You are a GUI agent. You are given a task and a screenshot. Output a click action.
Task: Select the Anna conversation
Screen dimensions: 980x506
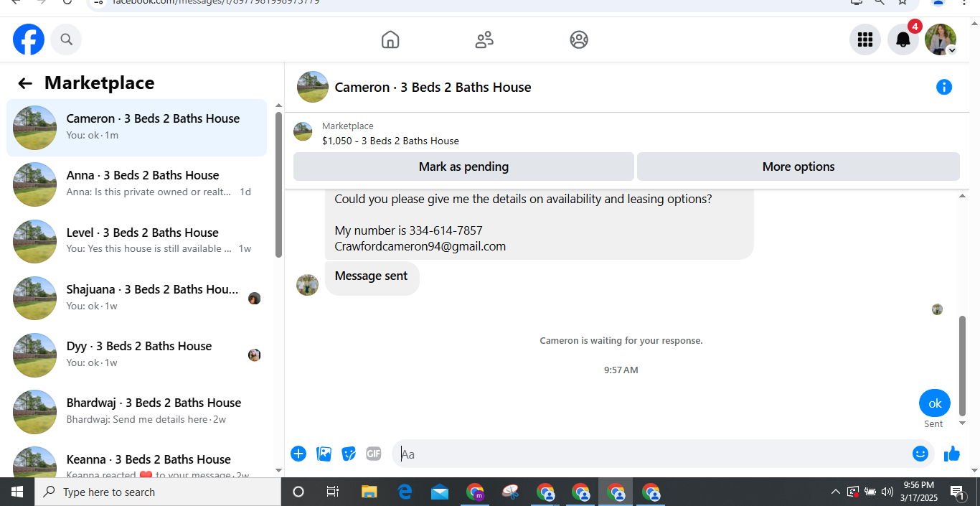coord(137,184)
